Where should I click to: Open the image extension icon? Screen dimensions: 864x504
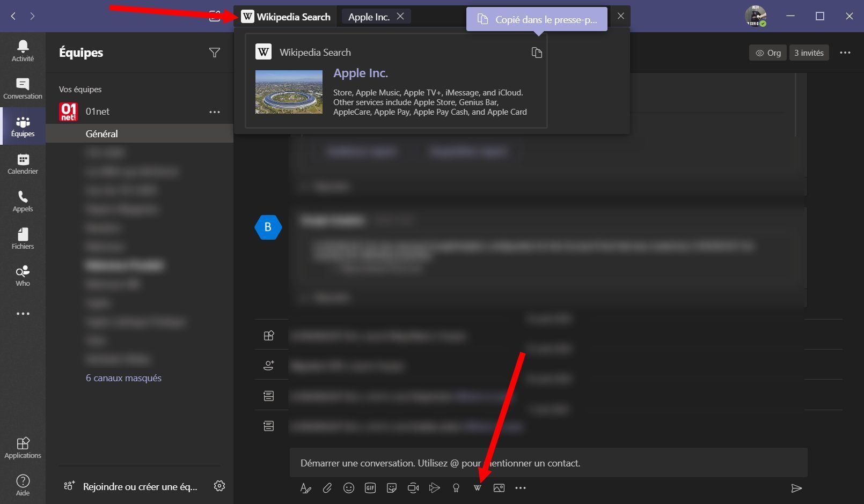499,488
